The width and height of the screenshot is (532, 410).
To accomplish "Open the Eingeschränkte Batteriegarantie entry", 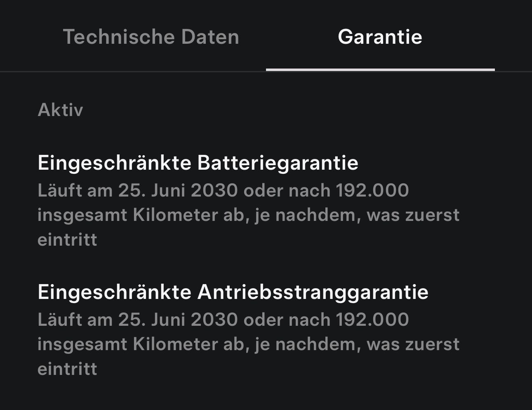I will pos(198,162).
